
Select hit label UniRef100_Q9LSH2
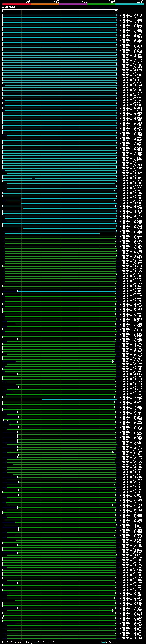131,156
